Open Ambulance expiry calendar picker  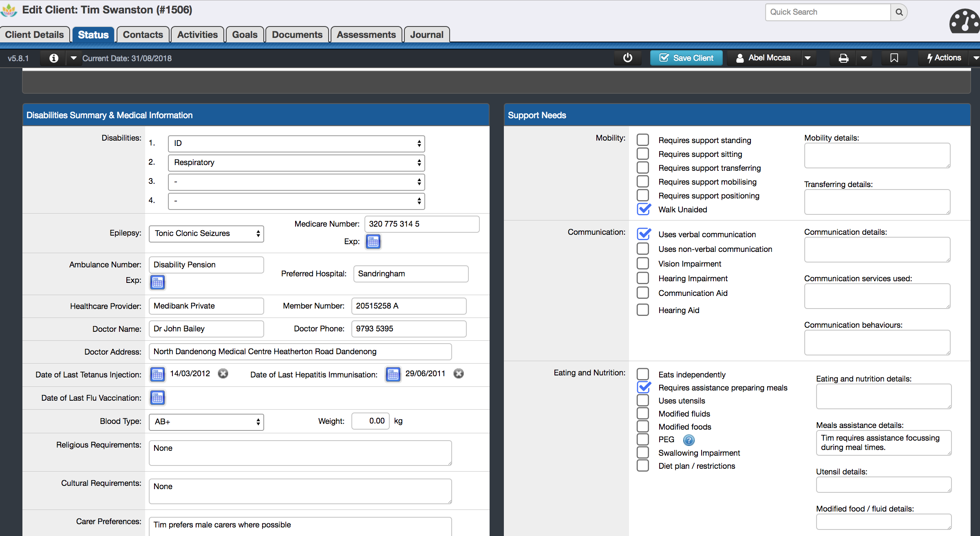[157, 282]
